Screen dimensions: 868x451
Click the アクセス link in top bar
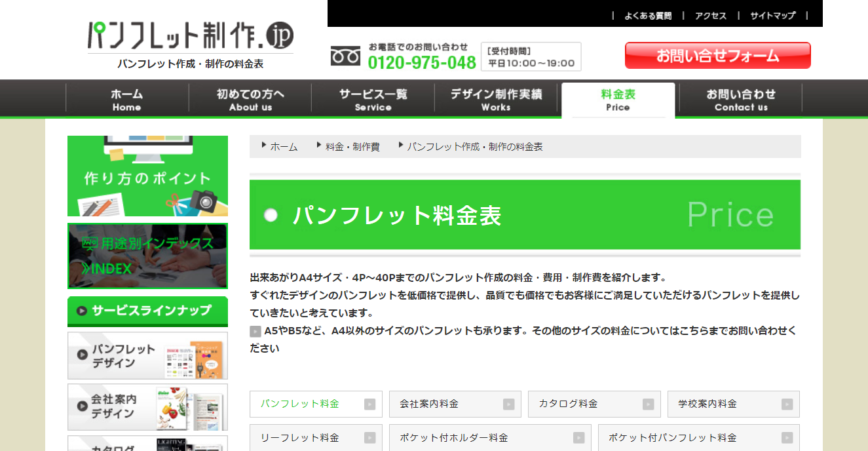[x=711, y=16]
